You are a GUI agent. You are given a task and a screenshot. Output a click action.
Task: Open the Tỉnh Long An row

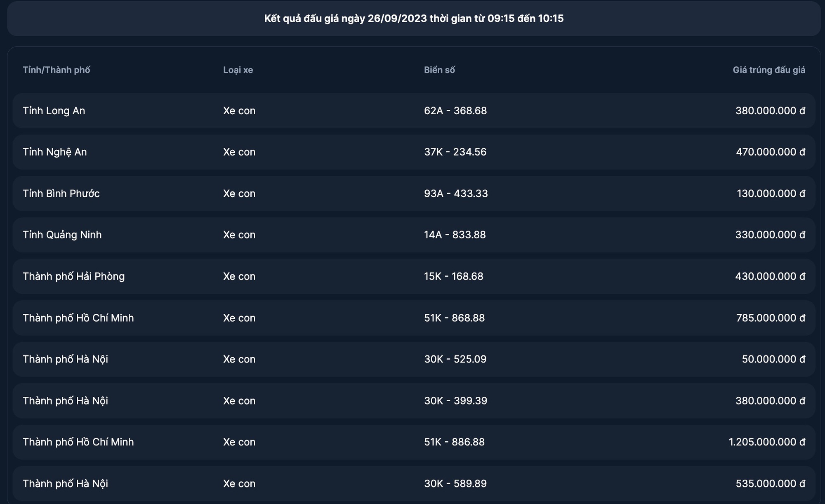coord(414,111)
